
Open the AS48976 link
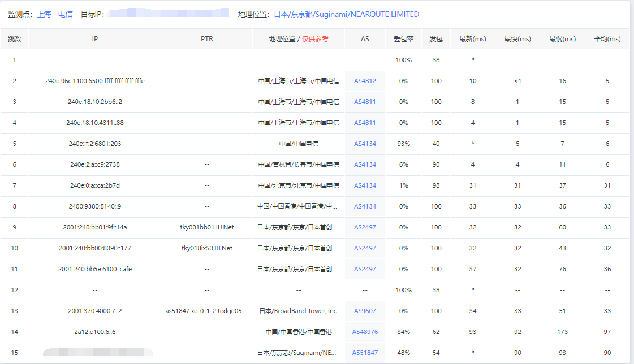click(x=365, y=332)
